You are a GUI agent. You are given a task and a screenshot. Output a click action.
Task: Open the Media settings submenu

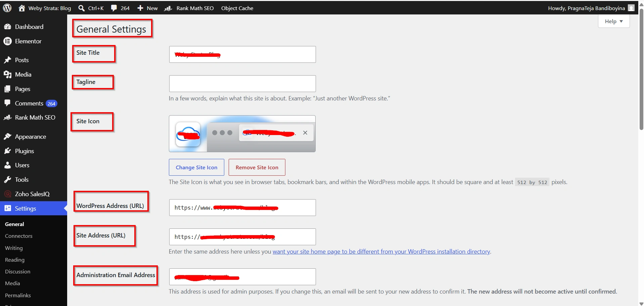tap(12, 283)
